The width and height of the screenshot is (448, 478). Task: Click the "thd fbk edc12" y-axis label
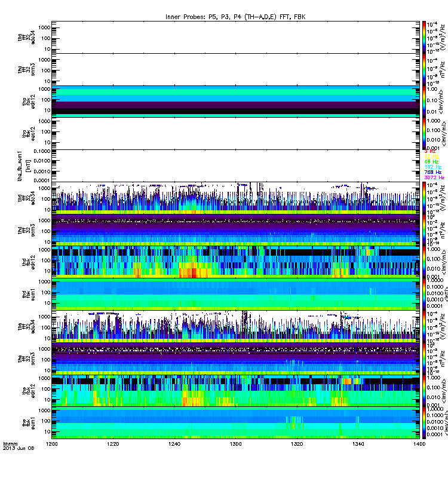[x=29, y=262]
